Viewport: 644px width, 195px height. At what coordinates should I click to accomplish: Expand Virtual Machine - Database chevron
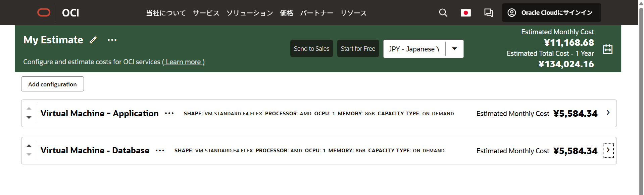pyautogui.click(x=608, y=150)
